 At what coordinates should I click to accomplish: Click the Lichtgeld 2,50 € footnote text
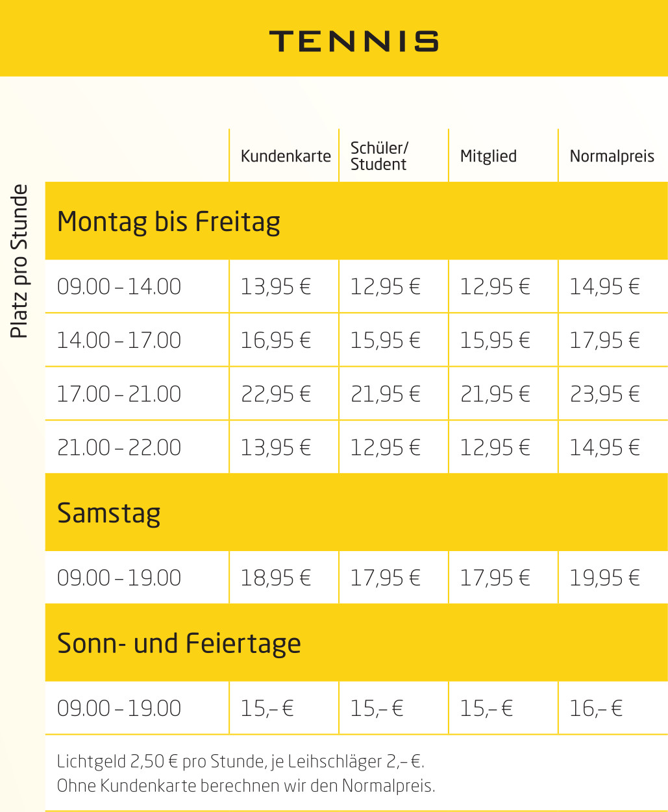241,761
